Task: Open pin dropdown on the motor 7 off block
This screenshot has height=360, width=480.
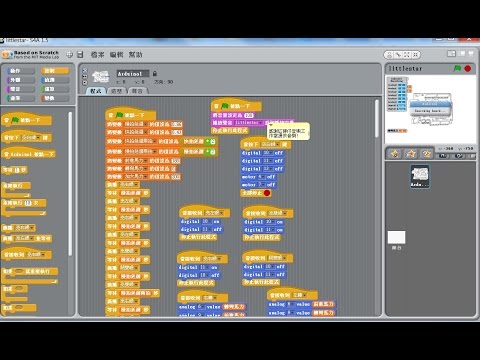Action: click(262, 185)
